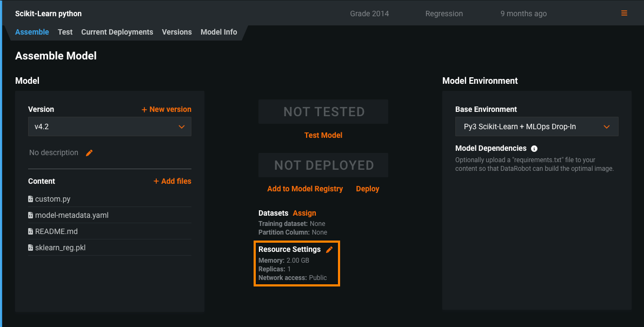The image size is (644, 327).
Task: Click the README.md file icon
Action: coord(31,231)
